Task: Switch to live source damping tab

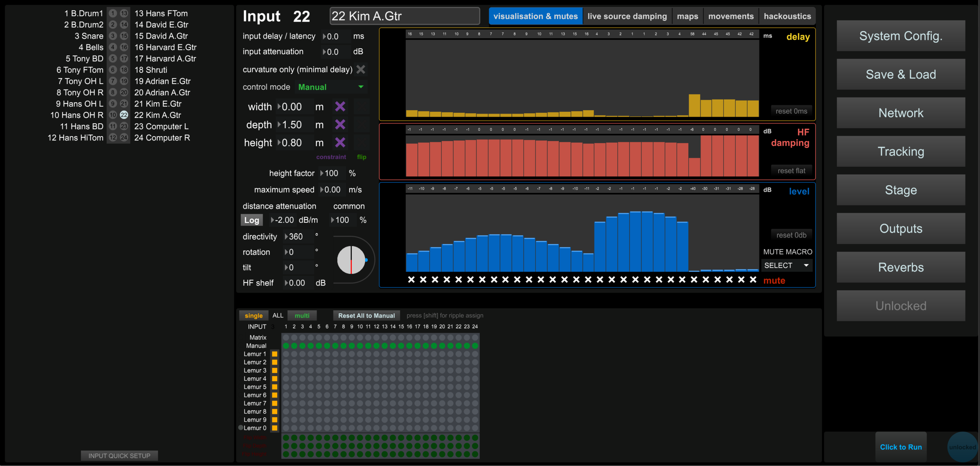Action: point(627,16)
